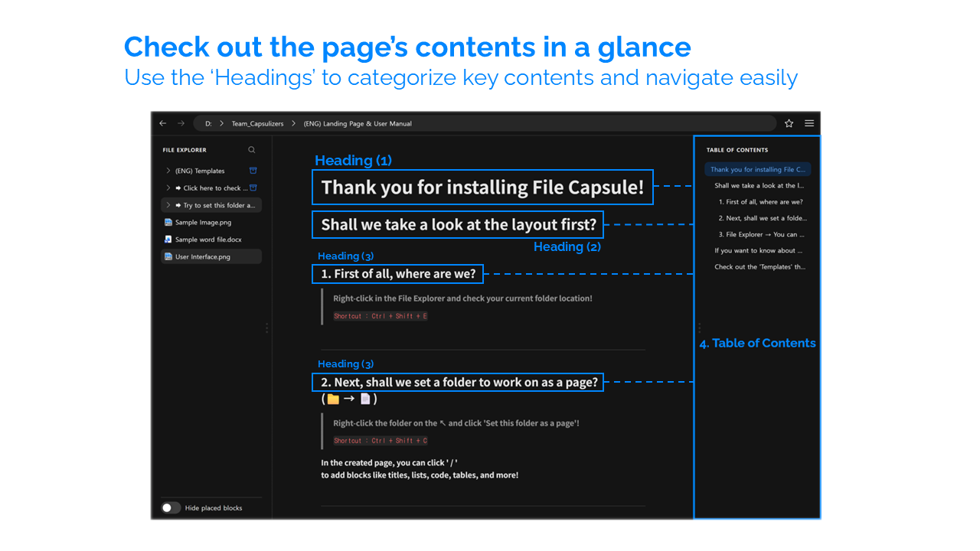Click the left panel resize handle dots
Screen dimensions: 980x551
tap(266, 328)
